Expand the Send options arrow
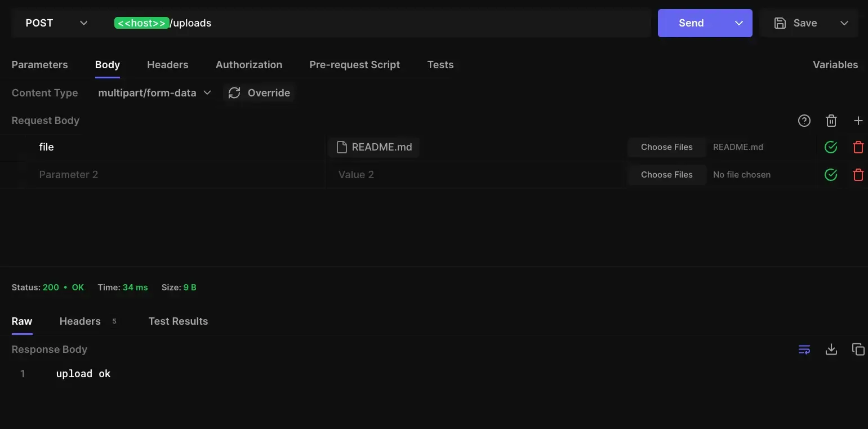This screenshot has width=868, height=429. coord(739,23)
